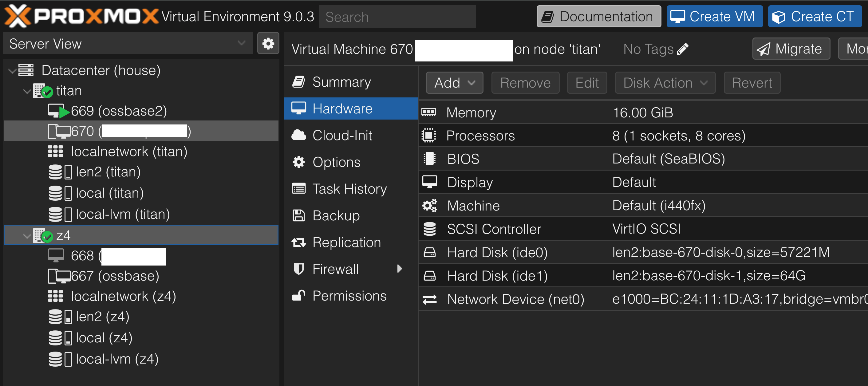
Task: Open the Cloud-Init tab
Action: tap(342, 136)
